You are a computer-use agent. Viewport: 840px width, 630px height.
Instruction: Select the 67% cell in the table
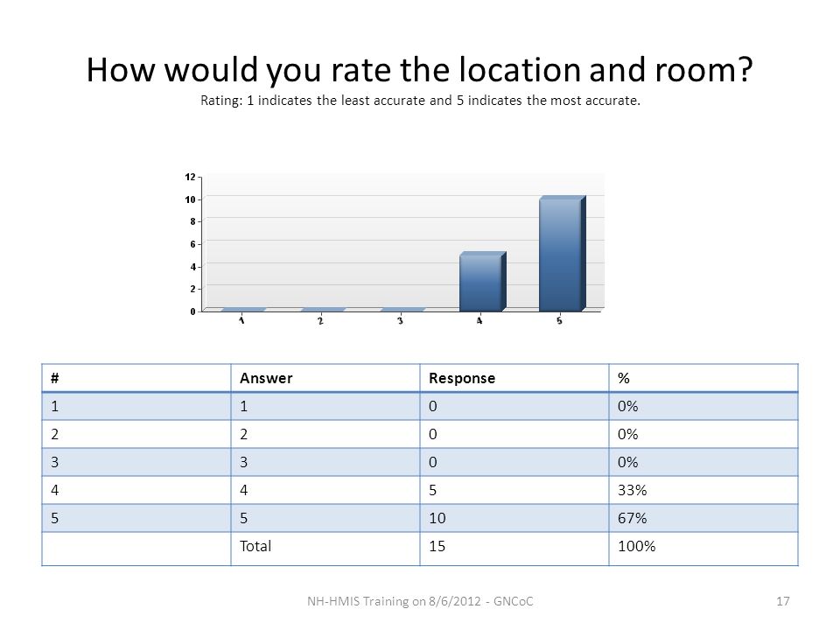point(703,518)
